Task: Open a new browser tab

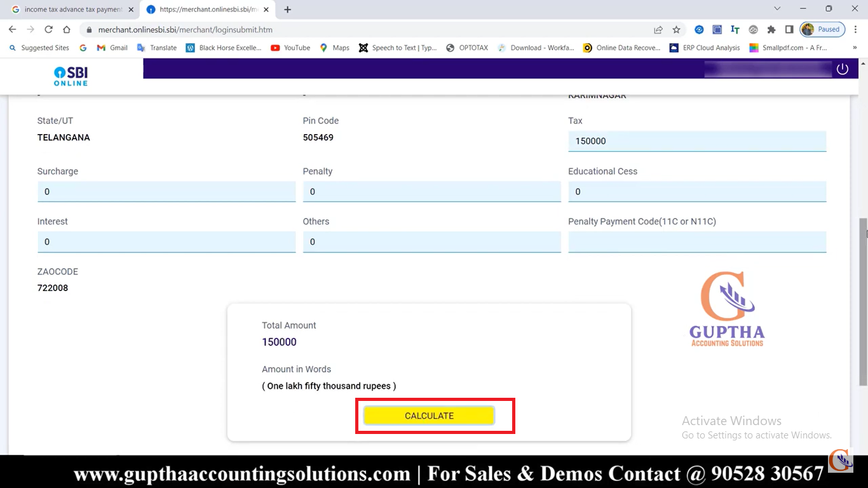Action: click(x=287, y=10)
